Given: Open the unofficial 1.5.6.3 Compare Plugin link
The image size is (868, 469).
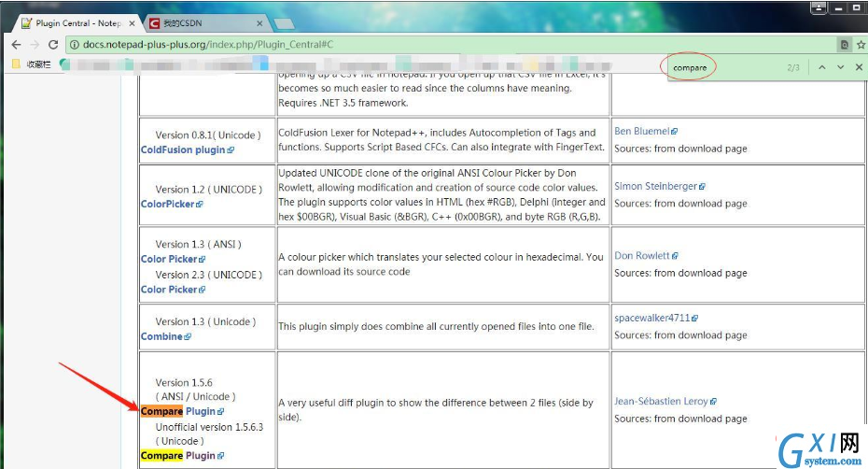Looking at the screenshot, I should click(x=177, y=456).
